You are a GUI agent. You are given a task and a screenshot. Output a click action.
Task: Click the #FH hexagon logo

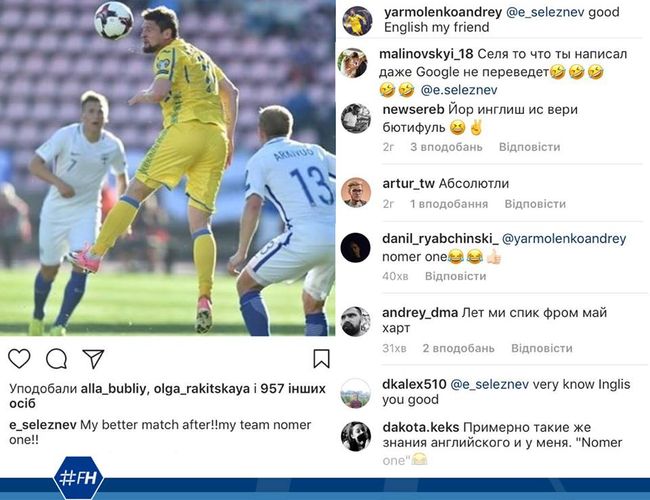coord(78,478)
